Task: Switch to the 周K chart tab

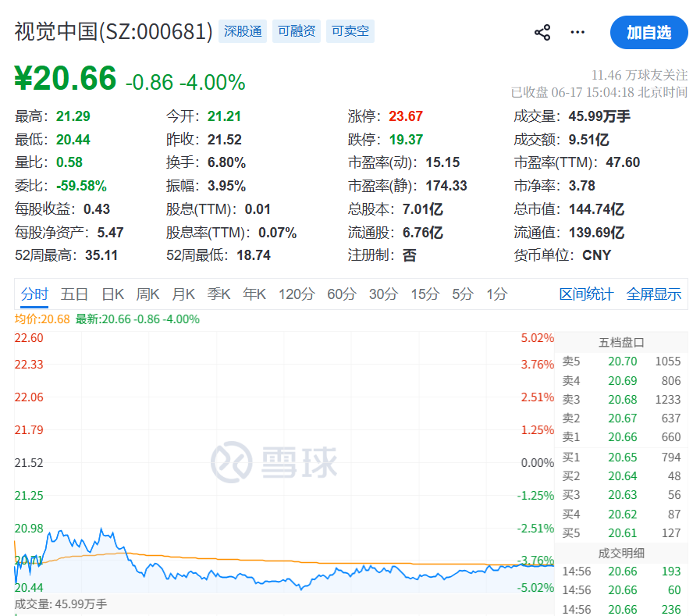Action: [147, 294]
